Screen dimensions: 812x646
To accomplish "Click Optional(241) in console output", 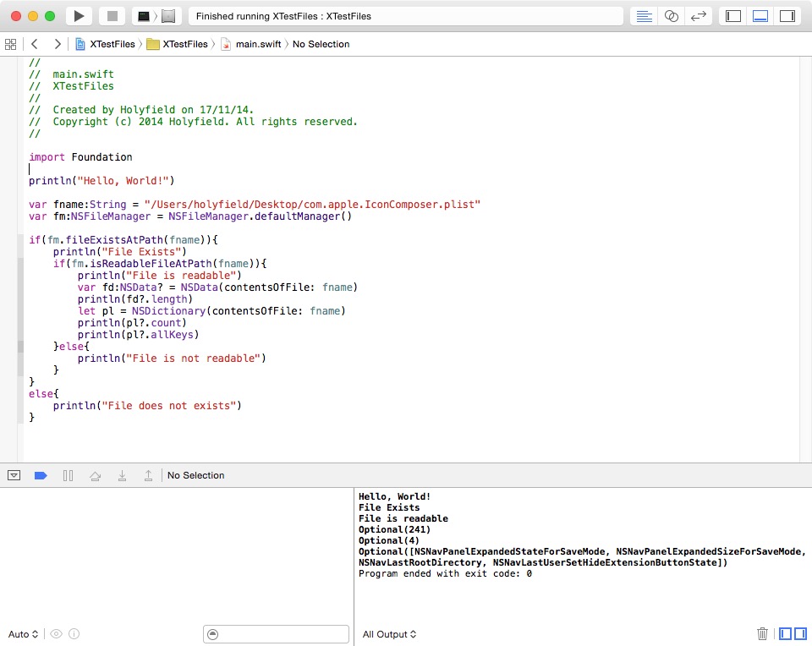I will pyautogui.click(x=395, y=529).
